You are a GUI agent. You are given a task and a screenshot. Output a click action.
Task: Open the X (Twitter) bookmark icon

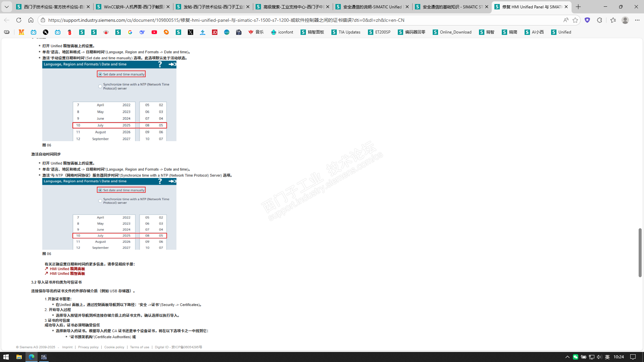pos(191,32)
